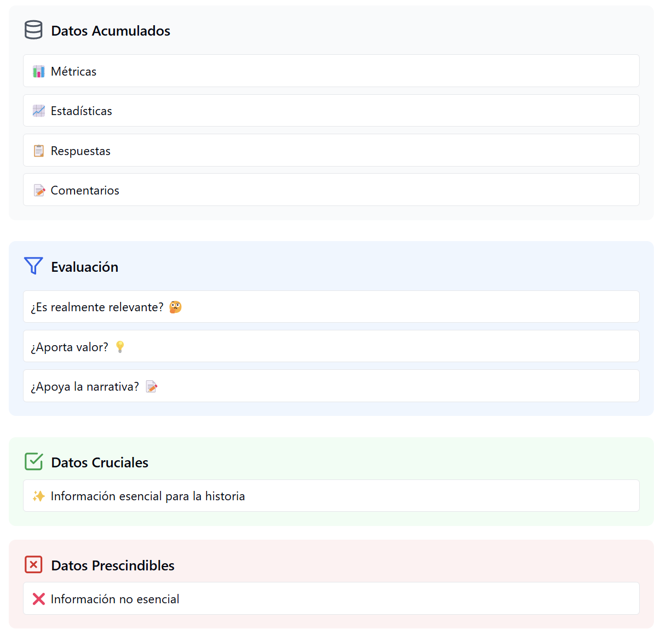Click the blue funnel icon beside Evaluación
This screenshot has width=672, height=629.
33,266
